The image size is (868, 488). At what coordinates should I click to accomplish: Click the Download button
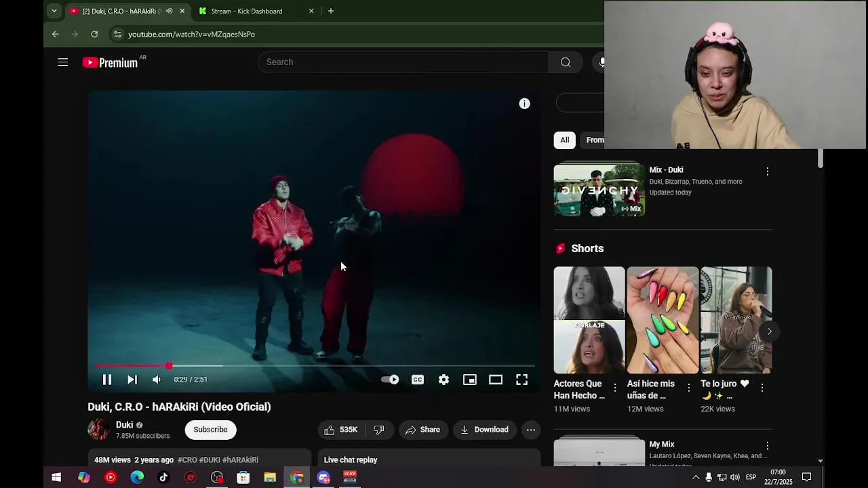coord(484,430)
